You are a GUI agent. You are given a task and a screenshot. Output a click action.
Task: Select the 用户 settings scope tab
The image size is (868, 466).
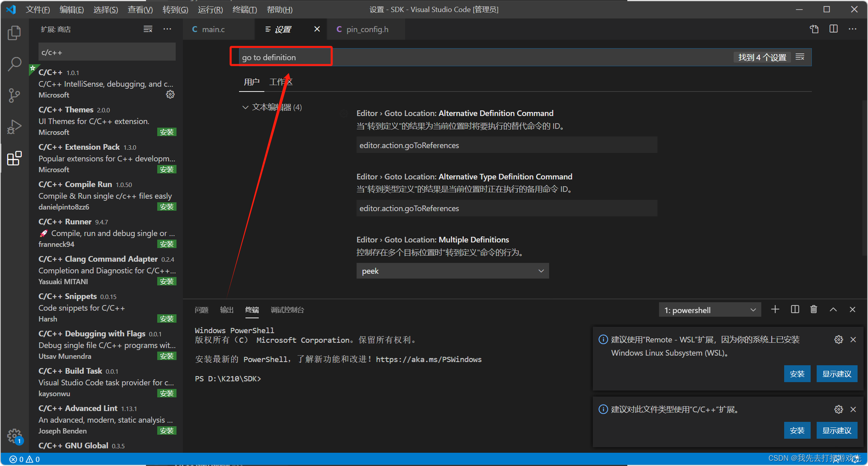tap(251, 82)
